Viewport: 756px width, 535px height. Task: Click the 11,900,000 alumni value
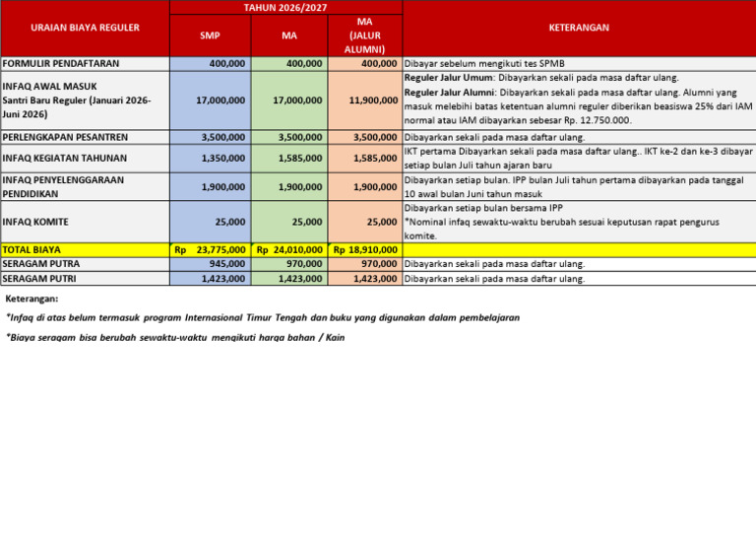(373, 100)
